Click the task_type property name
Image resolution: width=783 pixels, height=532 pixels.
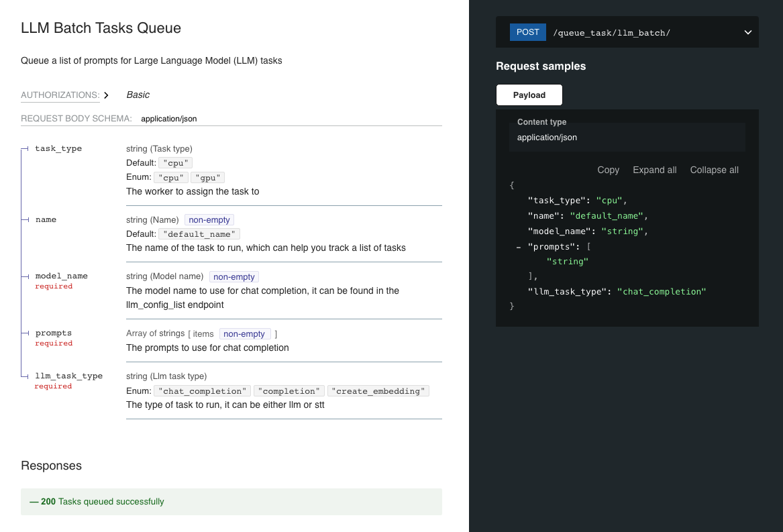(58, 148)
